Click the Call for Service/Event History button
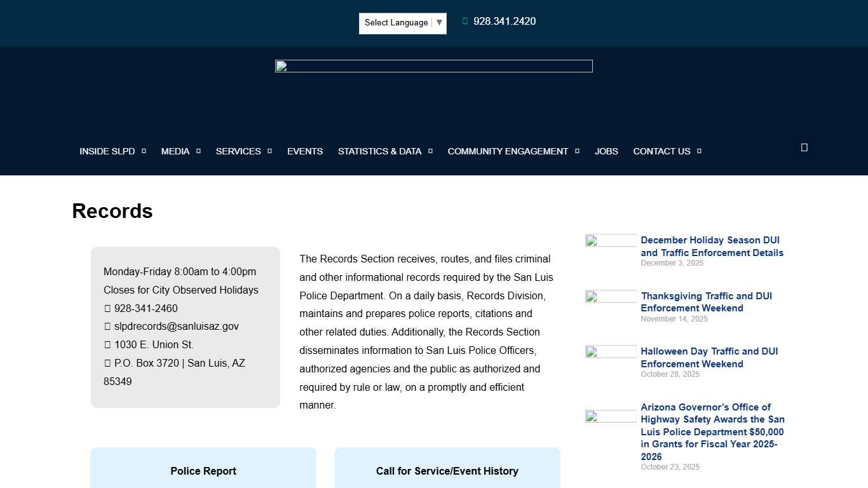The height and width of the screenshot is (488, 868). click(447, 471)
